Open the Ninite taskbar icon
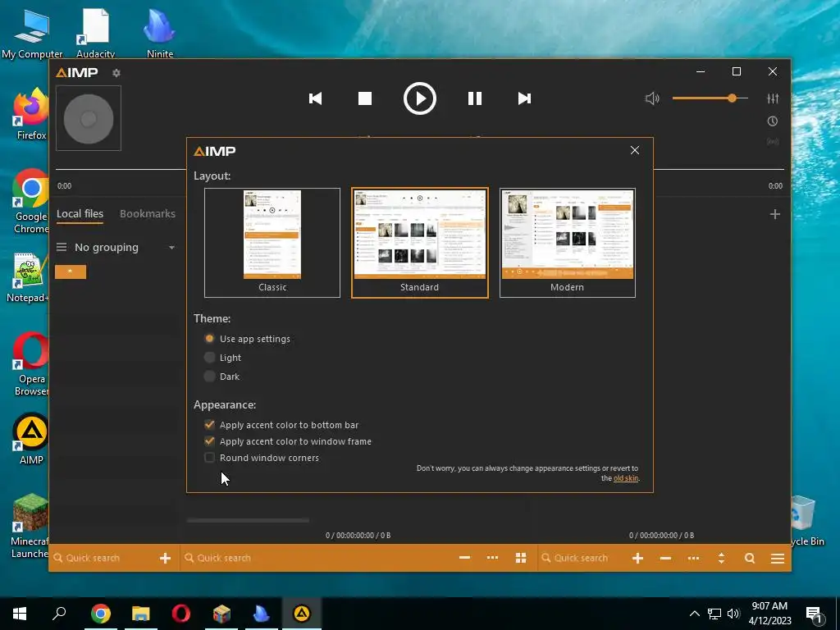This screenshot has width=840, height=630. click(262, 614)
